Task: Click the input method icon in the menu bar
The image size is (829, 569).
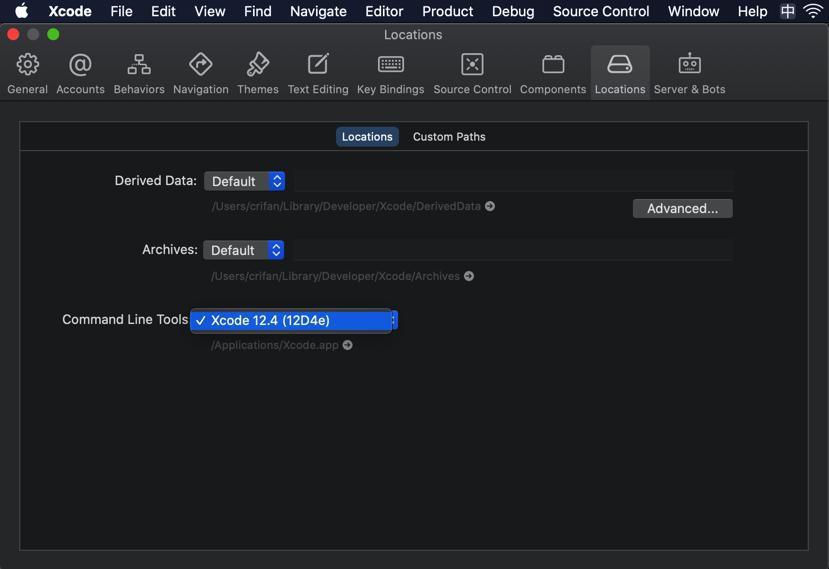Action: click(788, 11)
